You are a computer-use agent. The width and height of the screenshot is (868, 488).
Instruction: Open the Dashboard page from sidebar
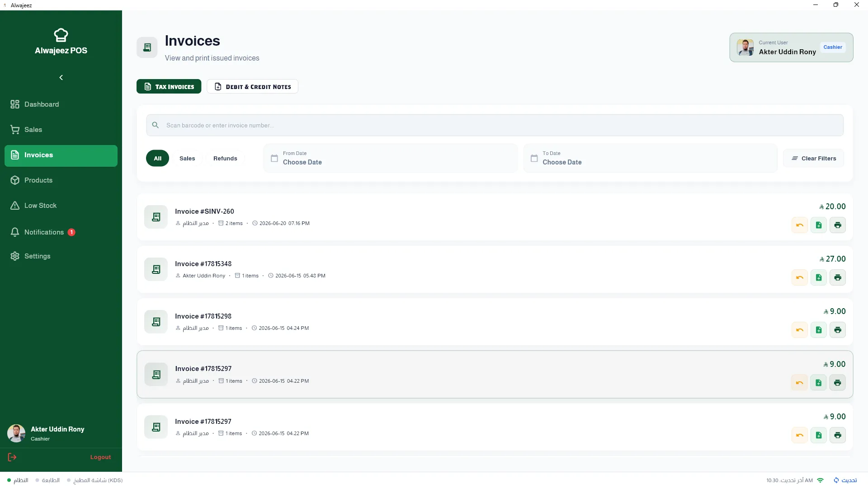[x=61, y=104]
